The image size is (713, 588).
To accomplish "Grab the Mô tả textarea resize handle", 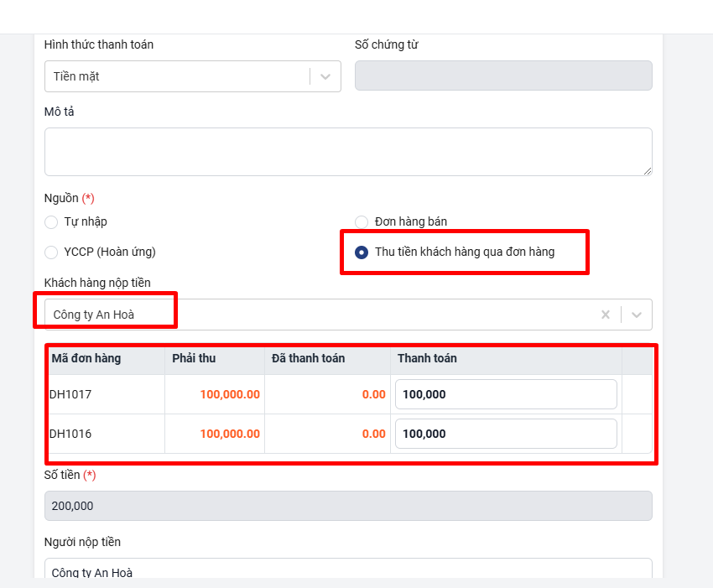I will (648, 171).
